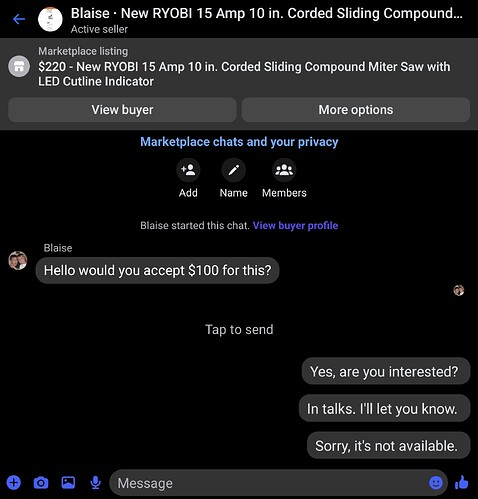Open More options
Screen dimensions: 478x499
pos(356,110)
